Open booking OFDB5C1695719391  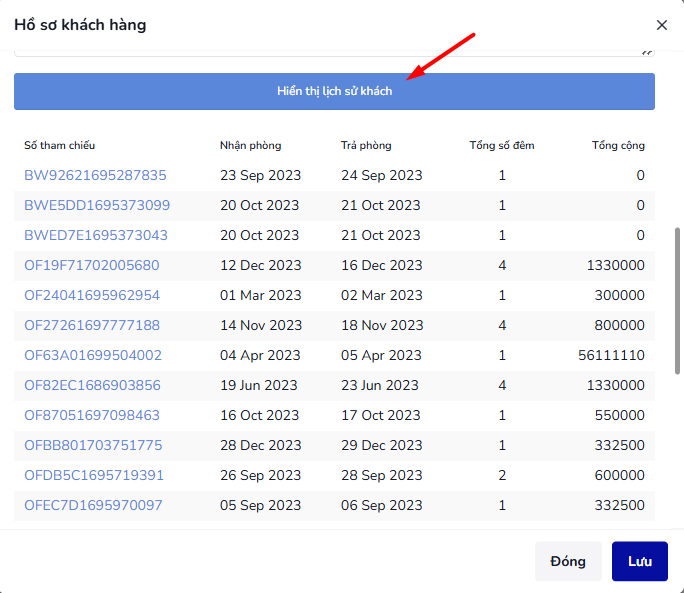[94, 475]
